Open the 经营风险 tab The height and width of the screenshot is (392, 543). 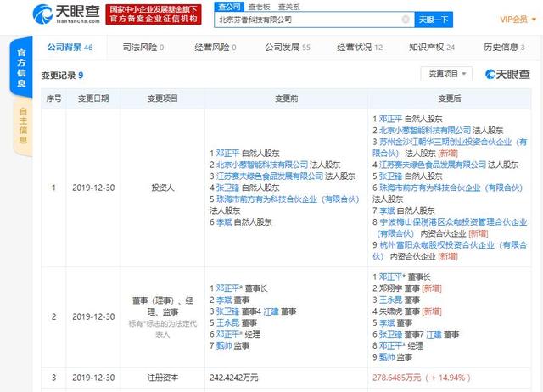[x=215, y=48]
